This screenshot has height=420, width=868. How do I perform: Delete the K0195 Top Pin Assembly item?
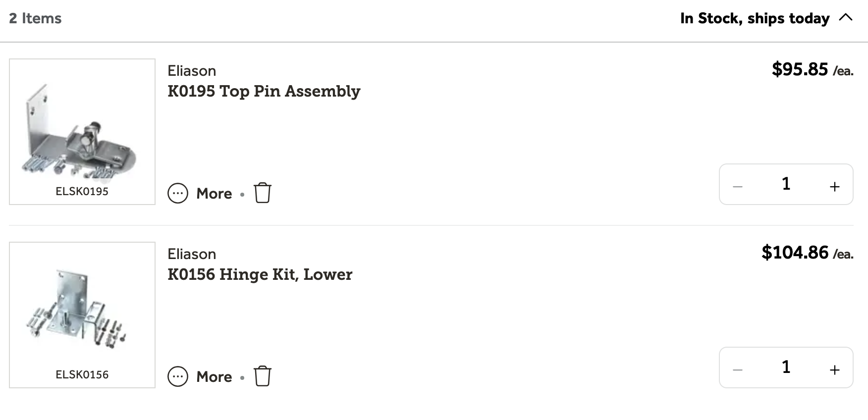[263, 193]
